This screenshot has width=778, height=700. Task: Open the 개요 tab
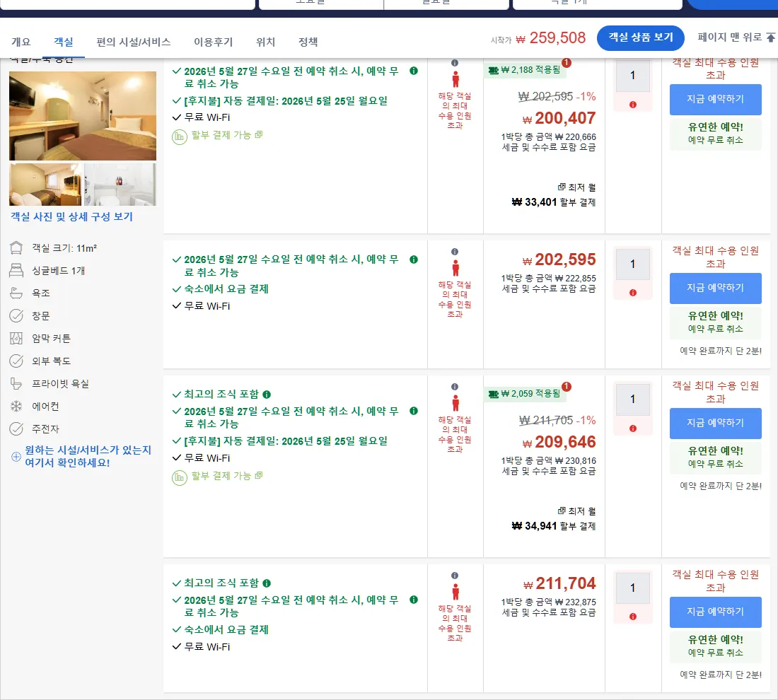[x=21, y=42]
